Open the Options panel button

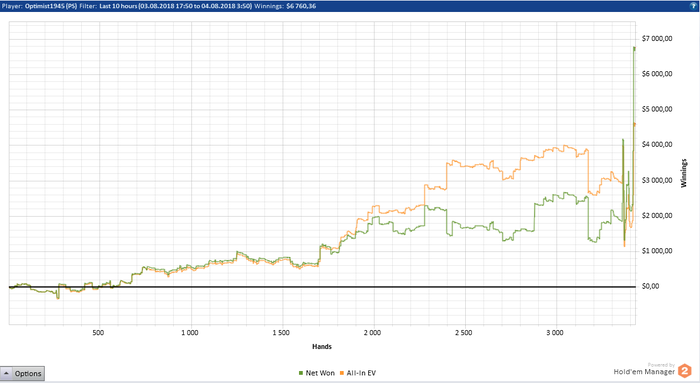tap(22, 373)
